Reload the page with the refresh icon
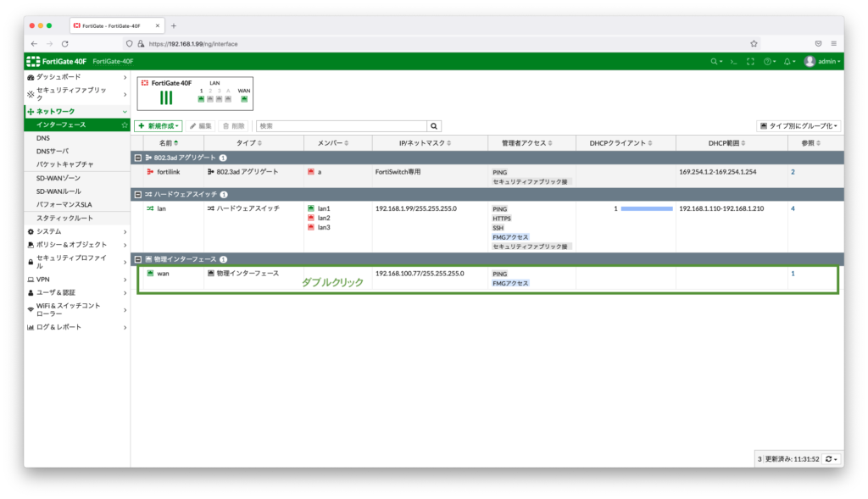This screenshot has width=868, height=499. [x=64, y=44]
